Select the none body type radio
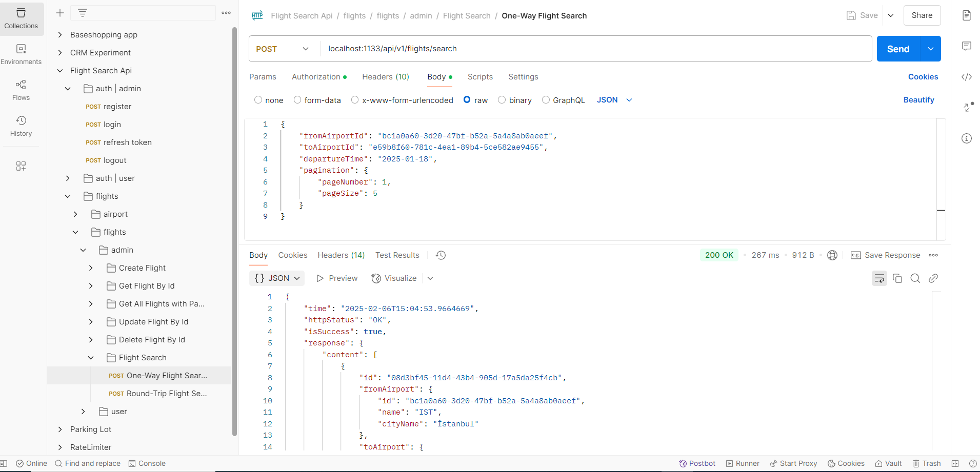980x472 pixels. coord(258,100)
